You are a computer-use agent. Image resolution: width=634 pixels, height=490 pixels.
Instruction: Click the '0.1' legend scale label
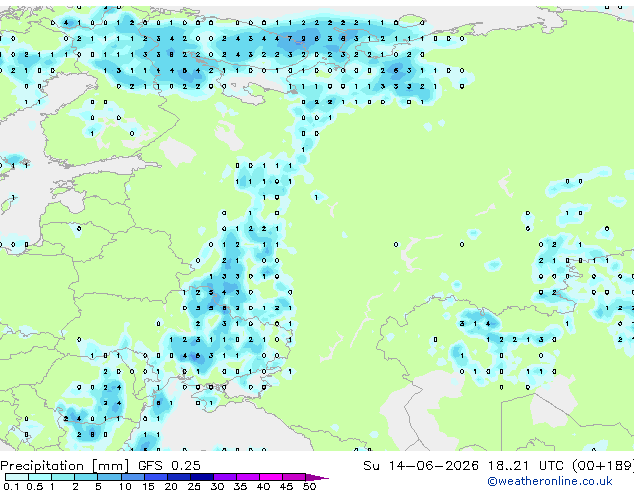click(11, 486)
